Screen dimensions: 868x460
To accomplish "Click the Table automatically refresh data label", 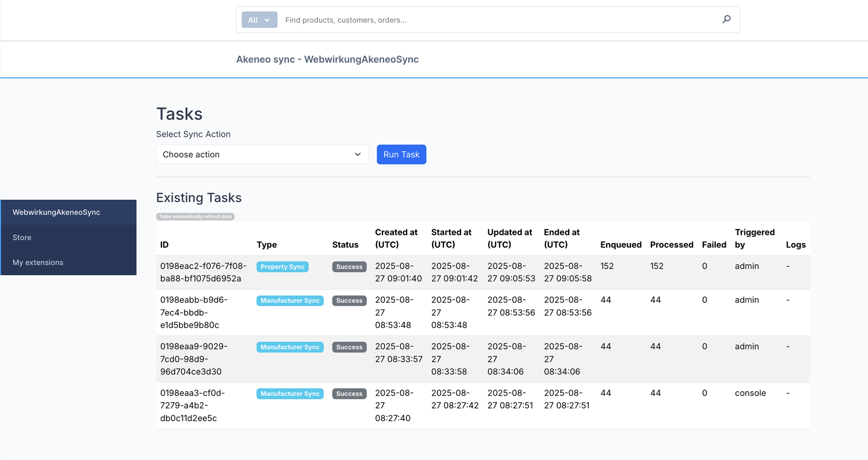I will tap(195, 216).
